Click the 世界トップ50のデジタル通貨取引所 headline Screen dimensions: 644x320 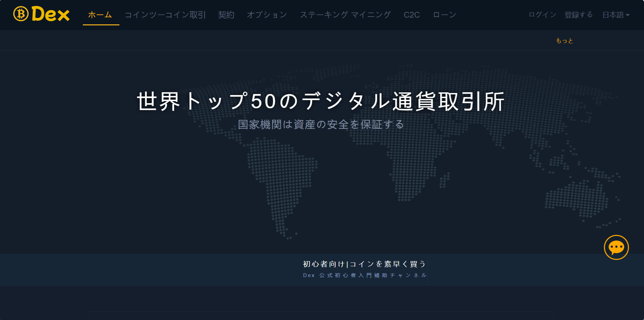click(321, 101)
